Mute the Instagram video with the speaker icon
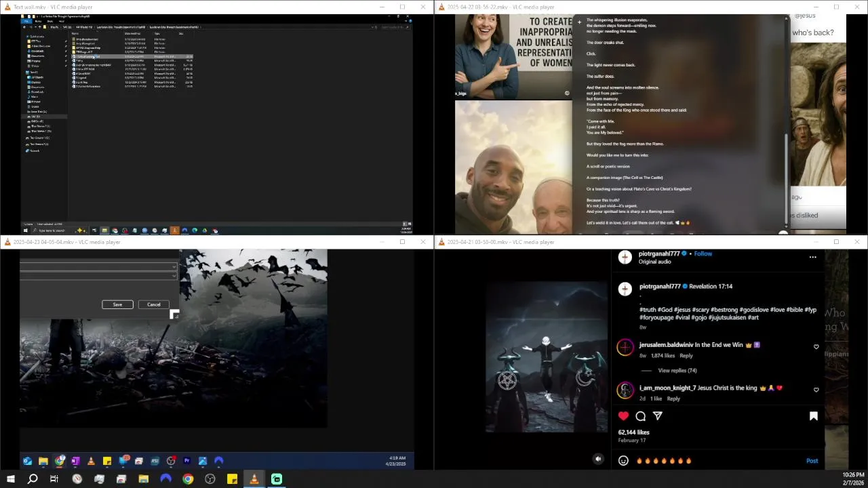The image size is (868, 488). 598,459
